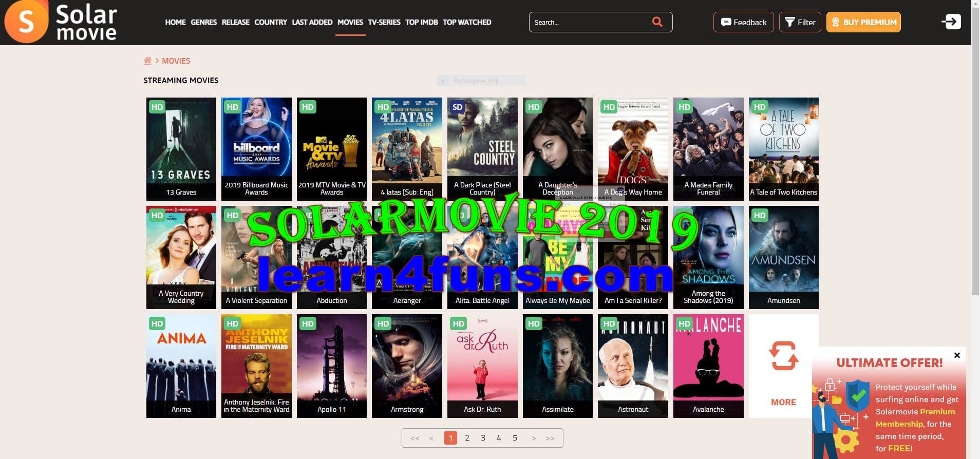
Task: Open the Assimilate movie poster
Action: (x=558, y=366)
